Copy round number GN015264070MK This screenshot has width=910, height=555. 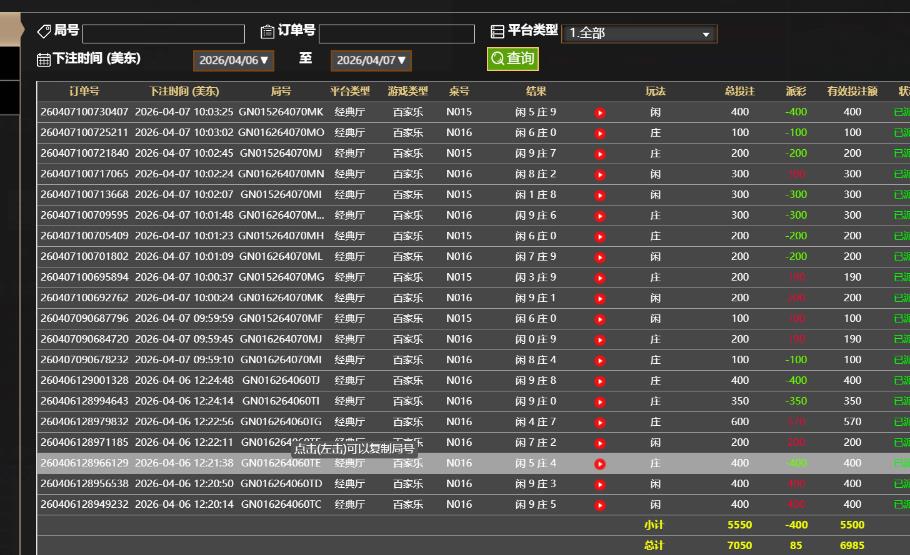(281, 112)
